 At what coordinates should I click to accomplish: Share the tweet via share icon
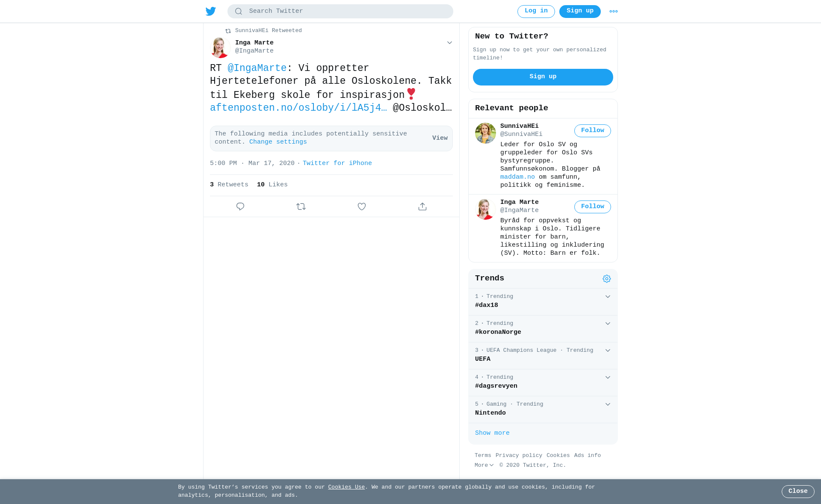click(422, 206)
